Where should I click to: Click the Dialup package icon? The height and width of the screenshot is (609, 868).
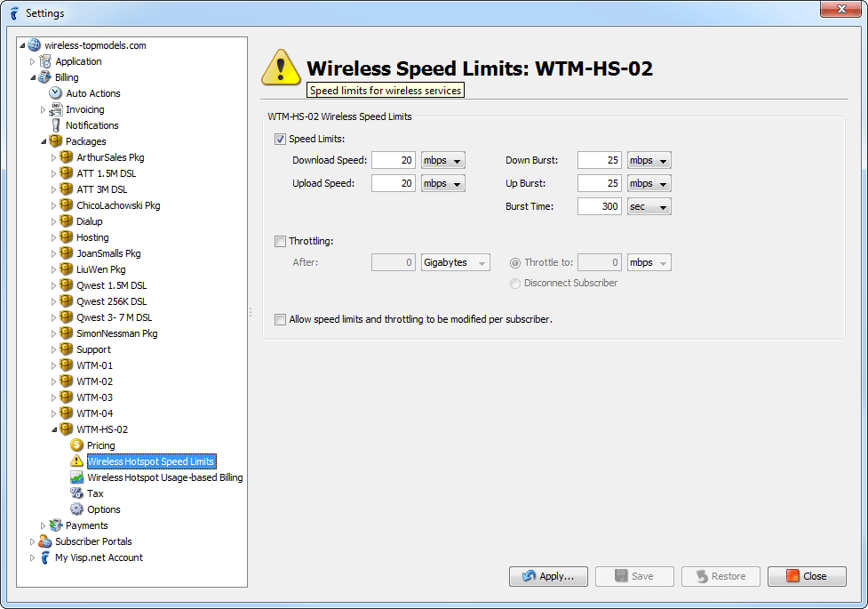pos(67,221)
